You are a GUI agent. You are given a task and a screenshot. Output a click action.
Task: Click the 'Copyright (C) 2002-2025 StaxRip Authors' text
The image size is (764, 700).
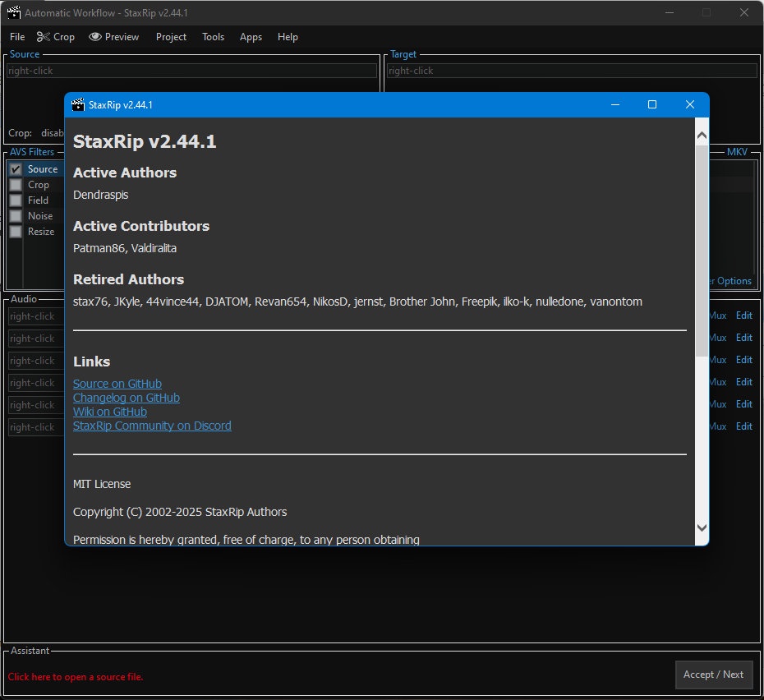point(180,512)
